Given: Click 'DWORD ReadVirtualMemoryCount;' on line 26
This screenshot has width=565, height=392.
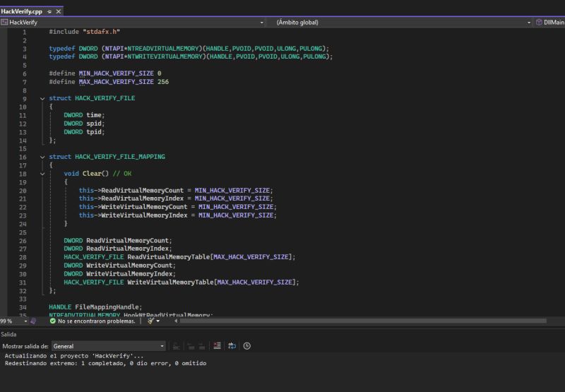Looking at the screenshot, I should click(x=118, y=240).
